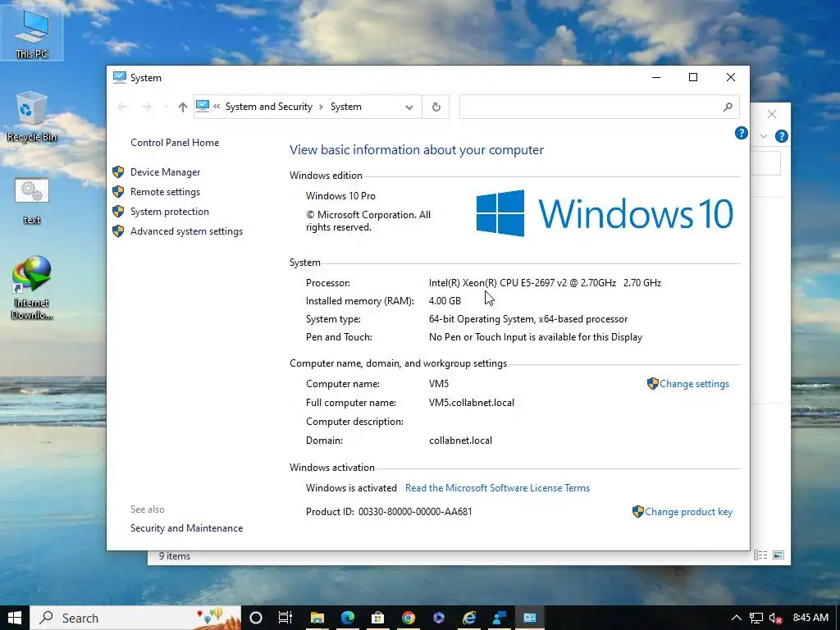Open System protection settings

[169, 212]
